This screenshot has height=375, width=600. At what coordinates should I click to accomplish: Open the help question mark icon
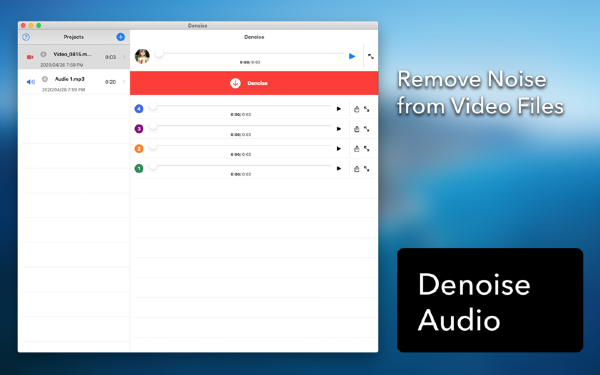tap(26, 37)
